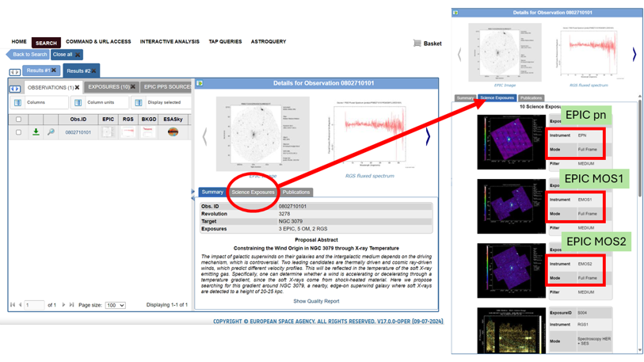The image size is (644, 362).
Task: Open observation ID 0802710101 link
Action: (x=78, y=132)
